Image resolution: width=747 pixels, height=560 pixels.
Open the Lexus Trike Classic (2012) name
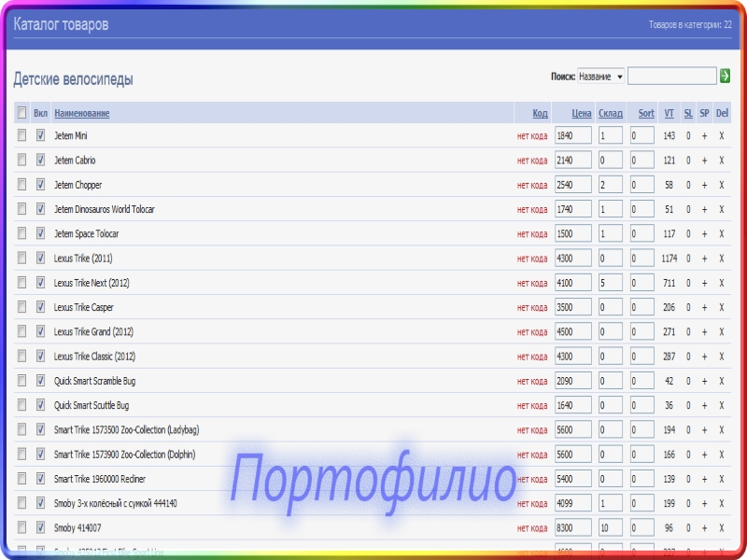pos(94,357)
